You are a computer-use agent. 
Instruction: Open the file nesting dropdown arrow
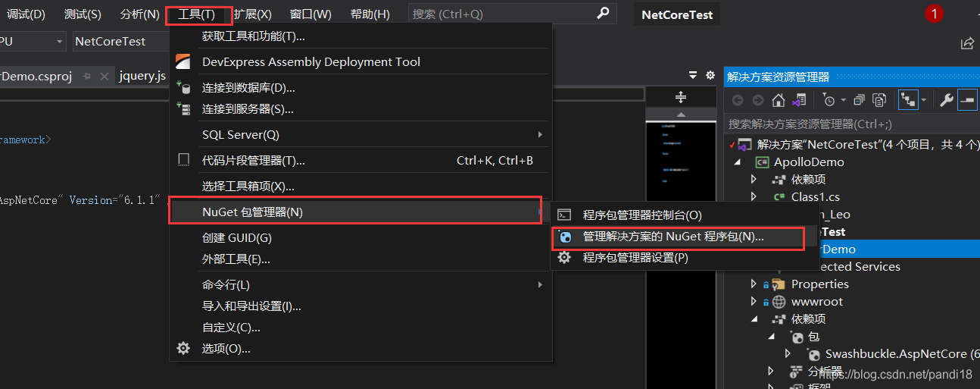click(x=923, y=100)
